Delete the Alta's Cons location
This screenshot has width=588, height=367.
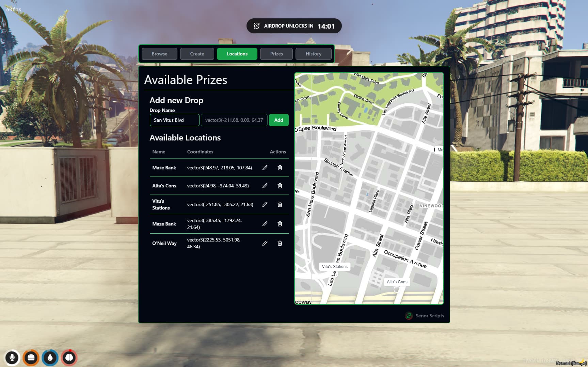[280, 186]
